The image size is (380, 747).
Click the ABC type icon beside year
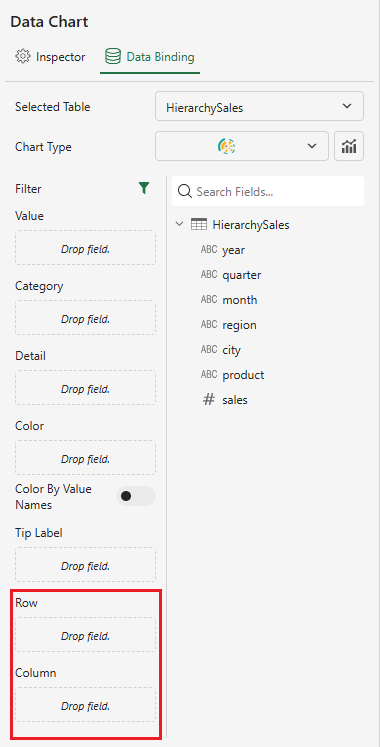[x=209, y=249]
